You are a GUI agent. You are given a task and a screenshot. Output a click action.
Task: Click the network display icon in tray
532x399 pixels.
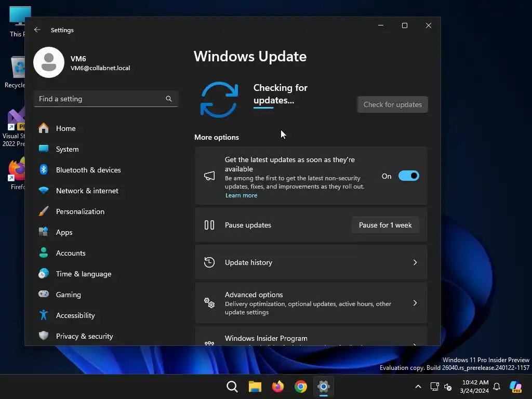[x=434, y=387]
